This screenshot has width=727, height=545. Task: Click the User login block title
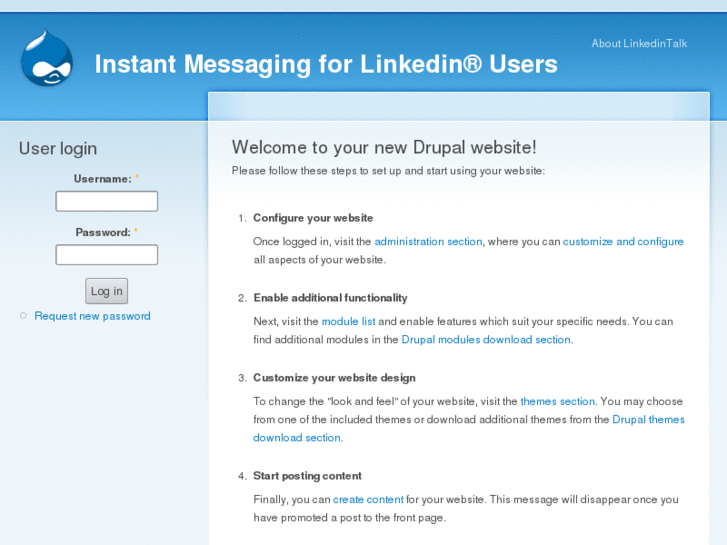coord(58,149)
